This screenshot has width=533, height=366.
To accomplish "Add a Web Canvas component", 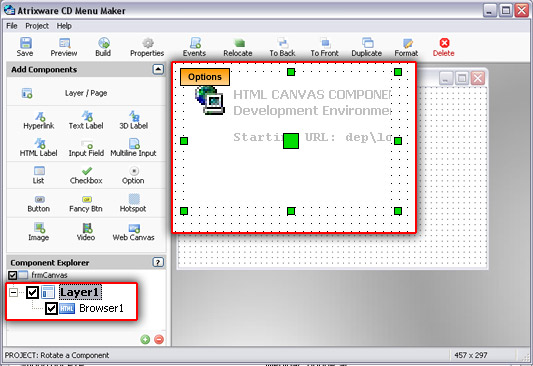I will 134,232.
